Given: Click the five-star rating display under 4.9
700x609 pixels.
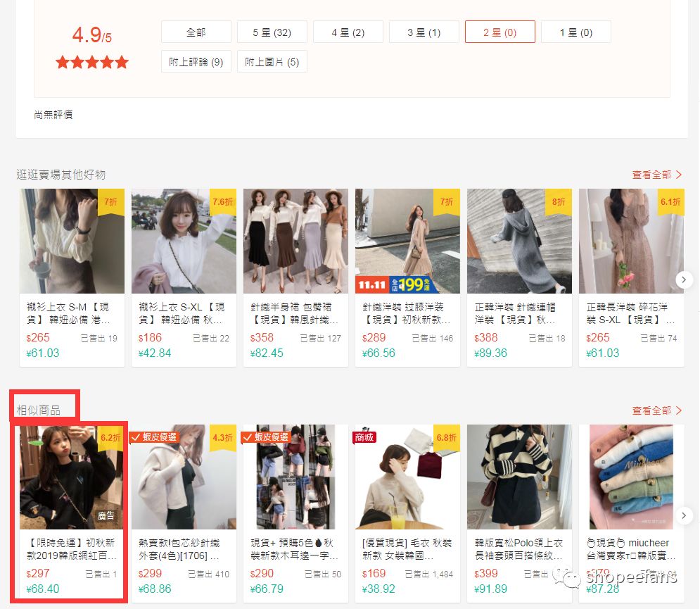Looking at the screenshot, I should click(91, 62).
